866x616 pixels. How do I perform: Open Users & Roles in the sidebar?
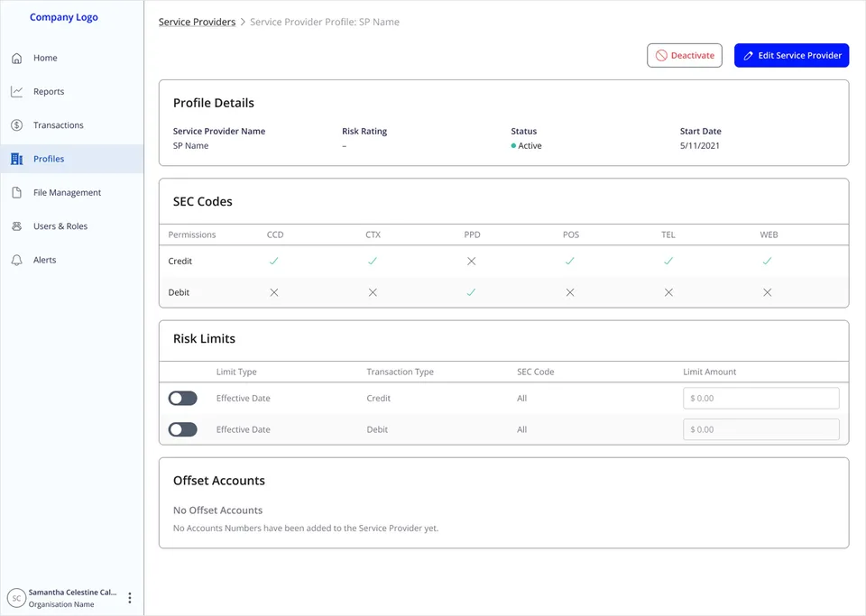click(x=72, y=226)
